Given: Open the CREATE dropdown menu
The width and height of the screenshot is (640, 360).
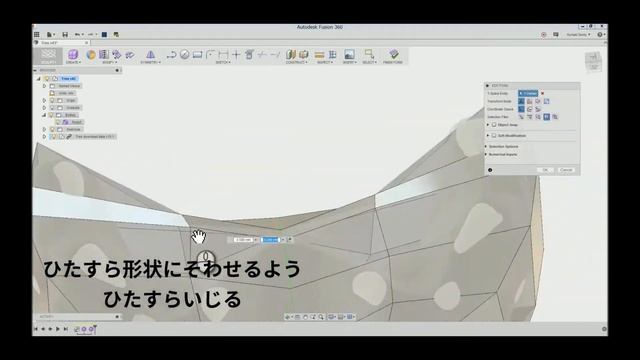Looking at the screenshot, I should 73,62.
